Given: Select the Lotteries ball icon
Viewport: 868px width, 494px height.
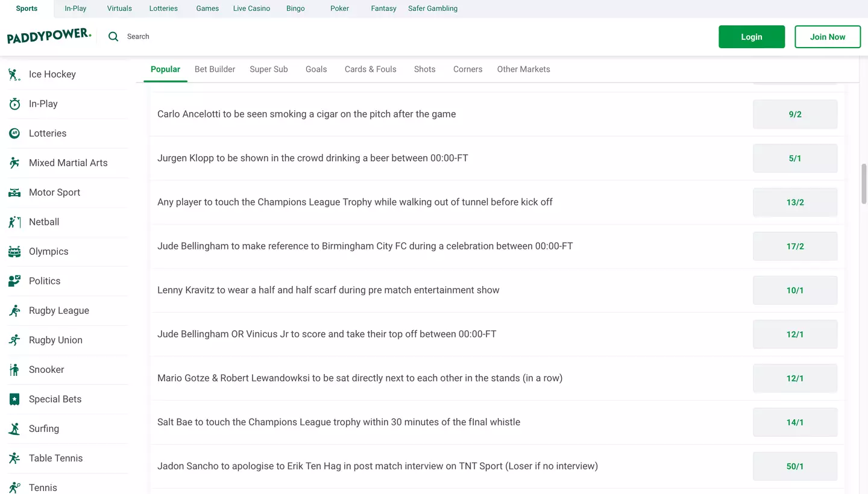Looking at the screenshot, I should tap(14, 133).
